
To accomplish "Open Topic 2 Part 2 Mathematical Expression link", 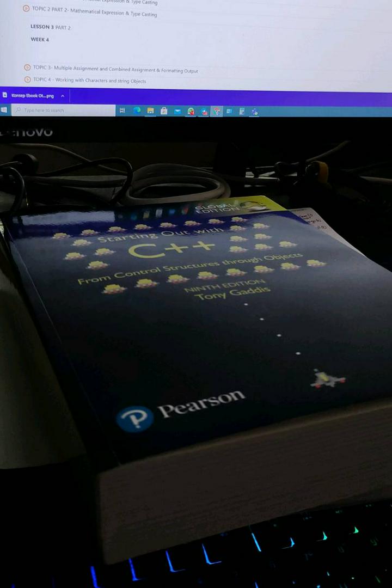I will (x=94, y=11).
